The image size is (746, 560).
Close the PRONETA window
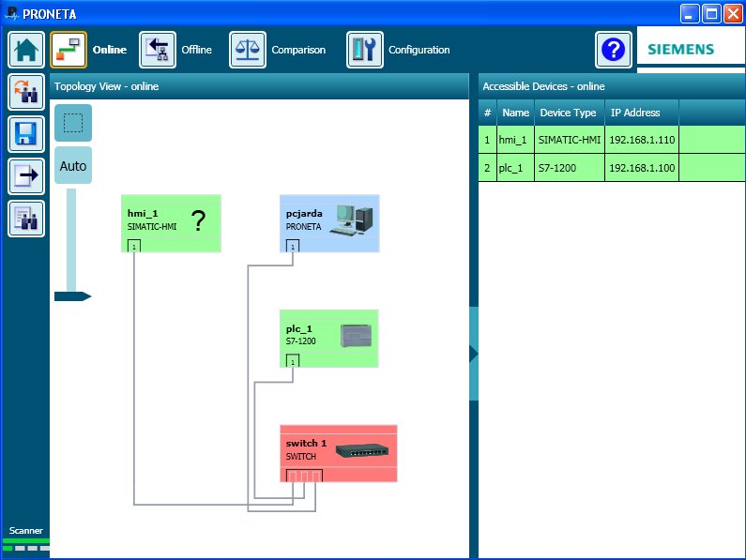coord(733,14)
